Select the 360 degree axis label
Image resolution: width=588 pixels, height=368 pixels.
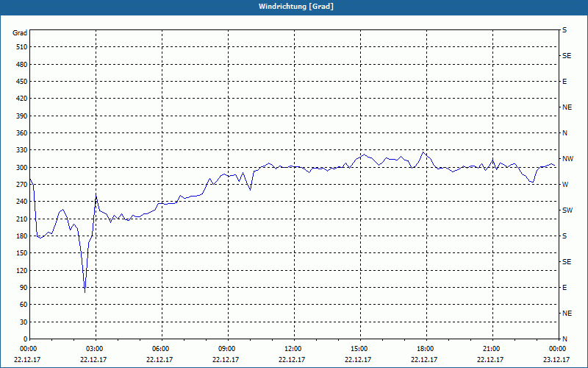click(22, 133)
